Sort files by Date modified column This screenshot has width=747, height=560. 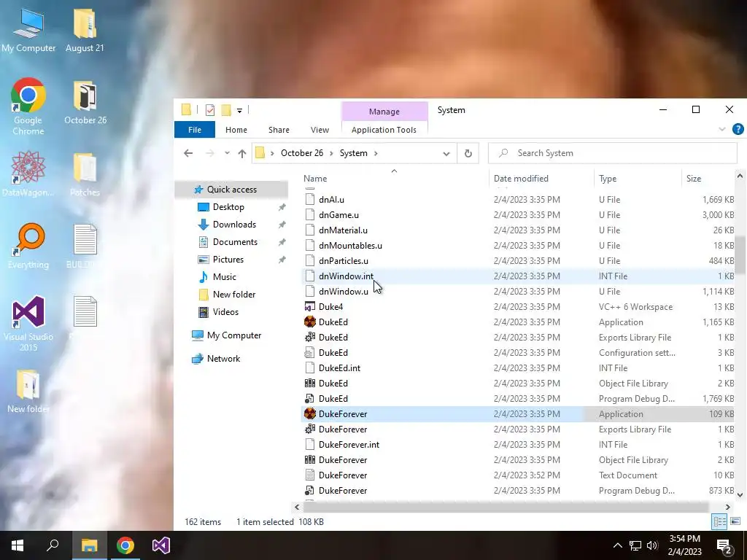pos(541,179)
